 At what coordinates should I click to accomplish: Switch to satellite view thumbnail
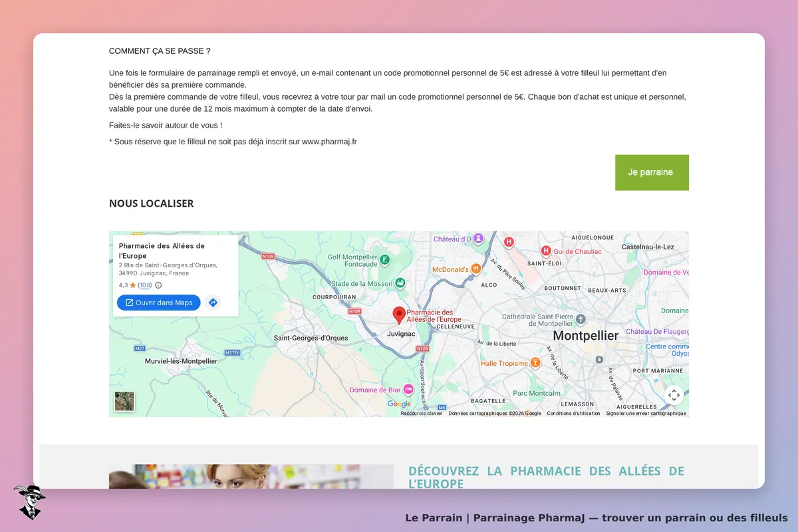pyautogui.click(x=124, y=401)
